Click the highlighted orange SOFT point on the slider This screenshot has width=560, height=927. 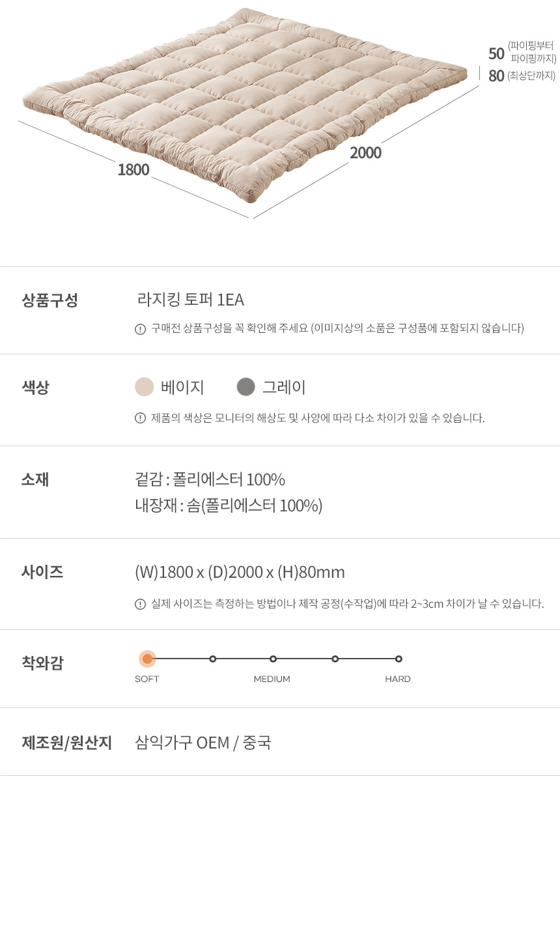pos(147,659)
